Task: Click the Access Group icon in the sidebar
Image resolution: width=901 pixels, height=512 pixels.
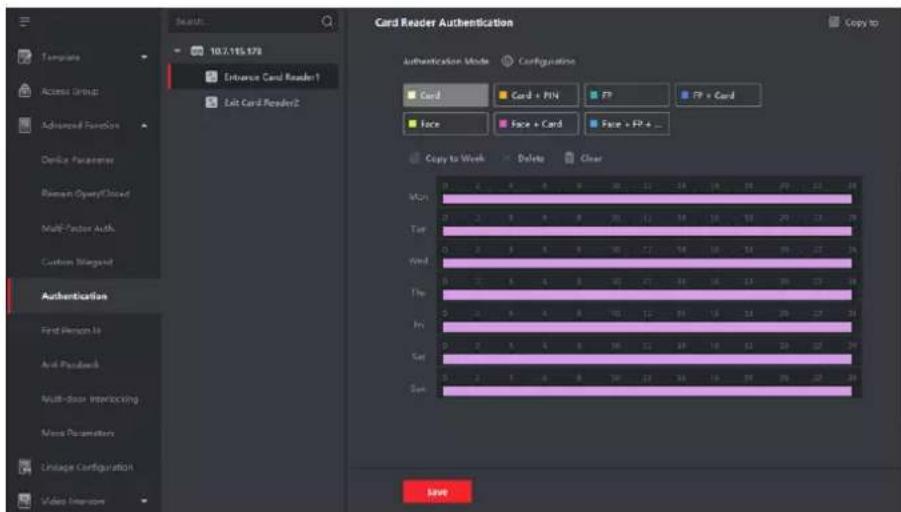Action: tap(25, 91)
